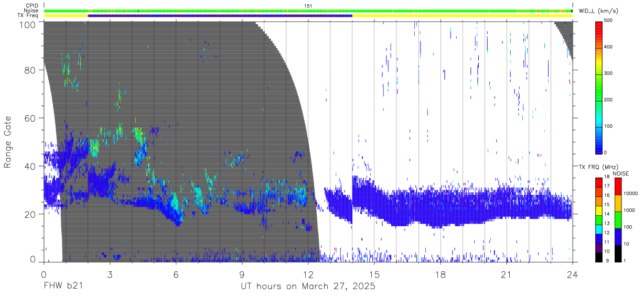Click the x-axis hour label 21
Image resolution: width=644 pixels, height=297 pixels.
click(x=507, y=274)
